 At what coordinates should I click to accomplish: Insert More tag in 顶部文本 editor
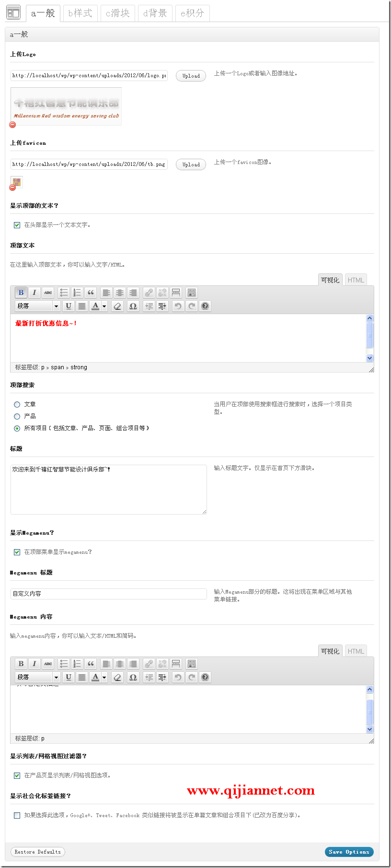click(176, 293)
